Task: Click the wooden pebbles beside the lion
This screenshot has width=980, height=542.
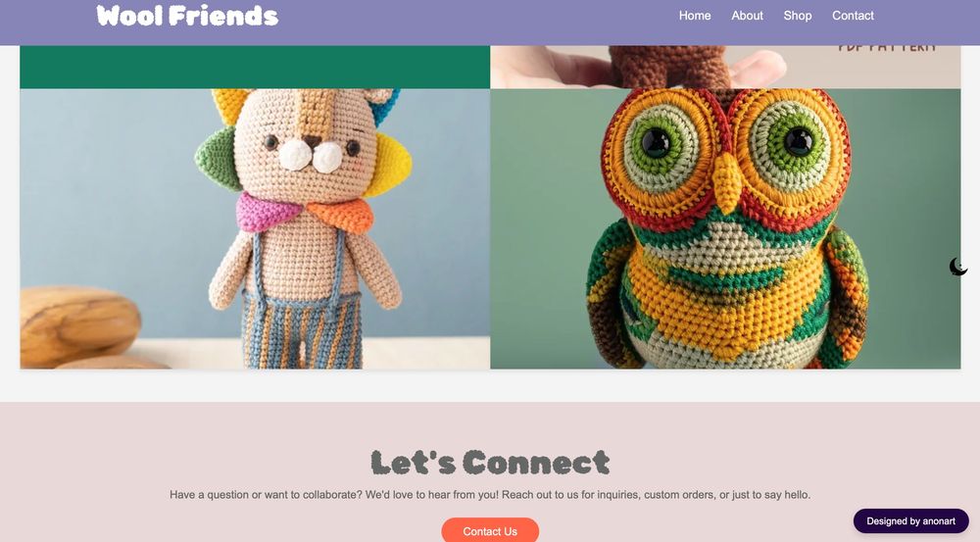Action: pos(79,327)
